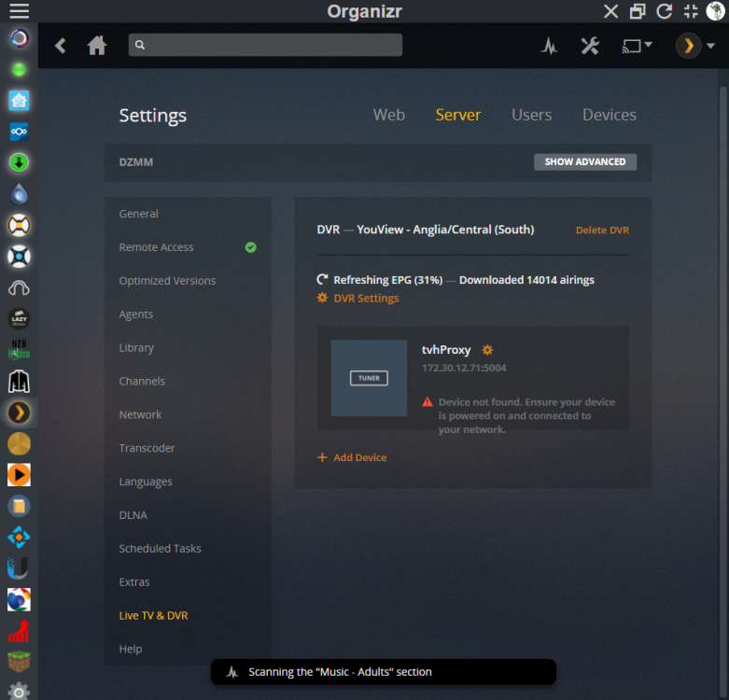Switch to the Devices settings tab

point(609,115)
